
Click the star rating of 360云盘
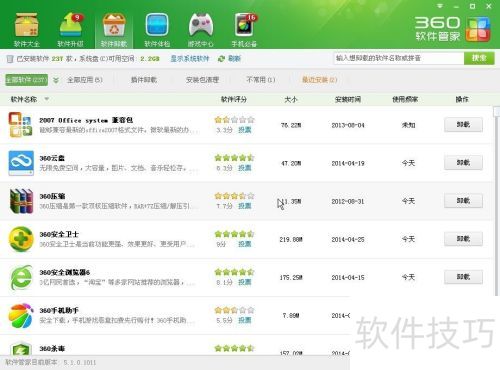[x=234, y=158]
